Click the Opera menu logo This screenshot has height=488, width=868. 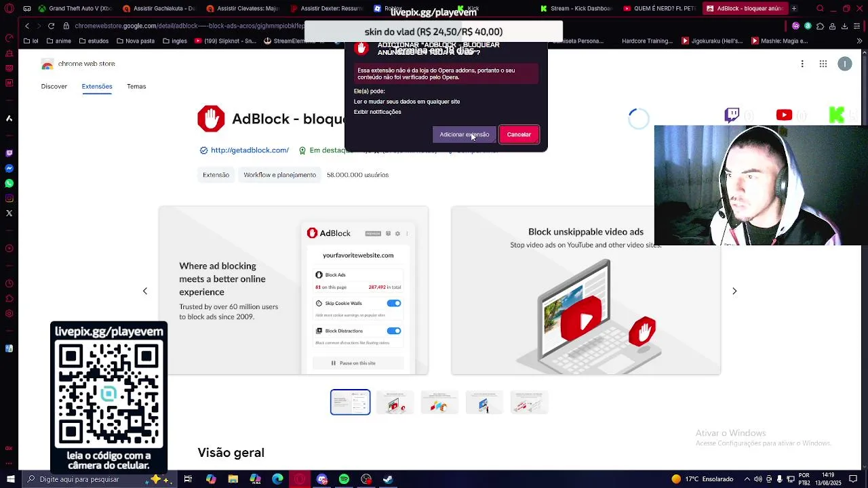coord(9,9)
